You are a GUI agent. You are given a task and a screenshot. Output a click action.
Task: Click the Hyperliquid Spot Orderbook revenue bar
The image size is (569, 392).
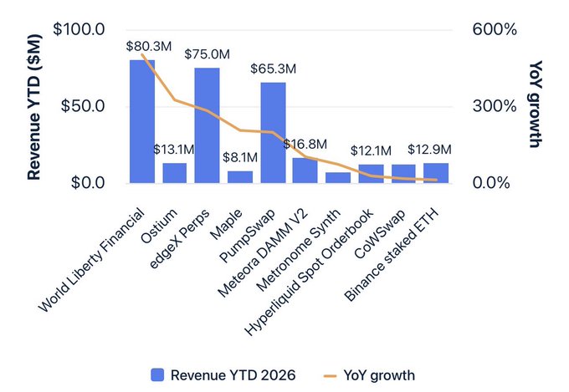(371, 174)
